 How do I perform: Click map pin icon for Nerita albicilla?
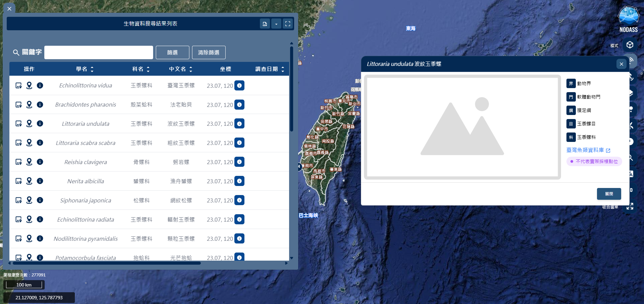click(x=29, y=181)
